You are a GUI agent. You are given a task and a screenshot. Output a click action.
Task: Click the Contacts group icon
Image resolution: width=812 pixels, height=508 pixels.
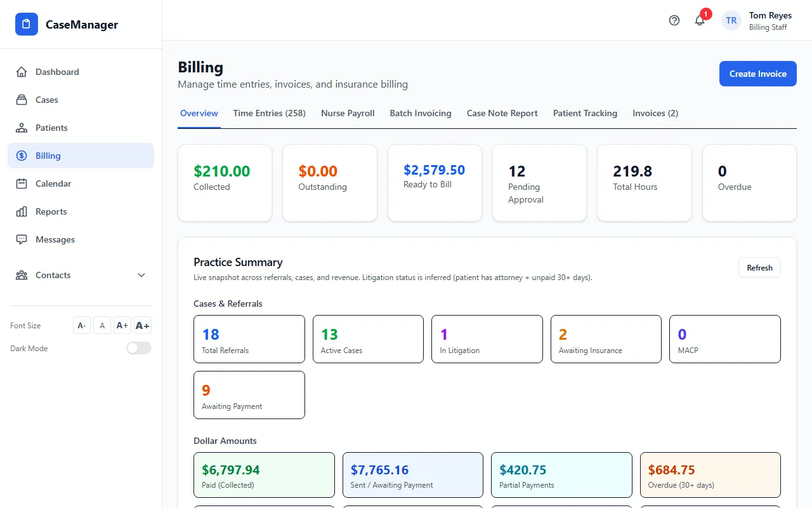click(22, 275)
